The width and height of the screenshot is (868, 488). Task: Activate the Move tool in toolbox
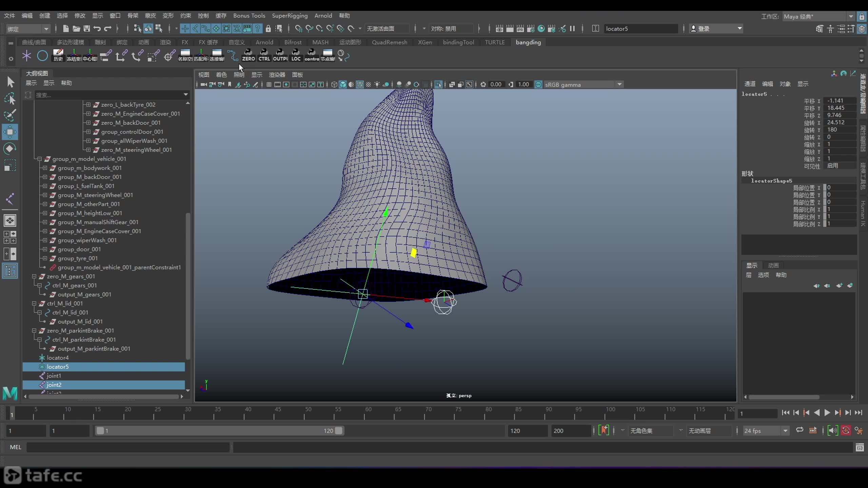(x=10, y=132)
